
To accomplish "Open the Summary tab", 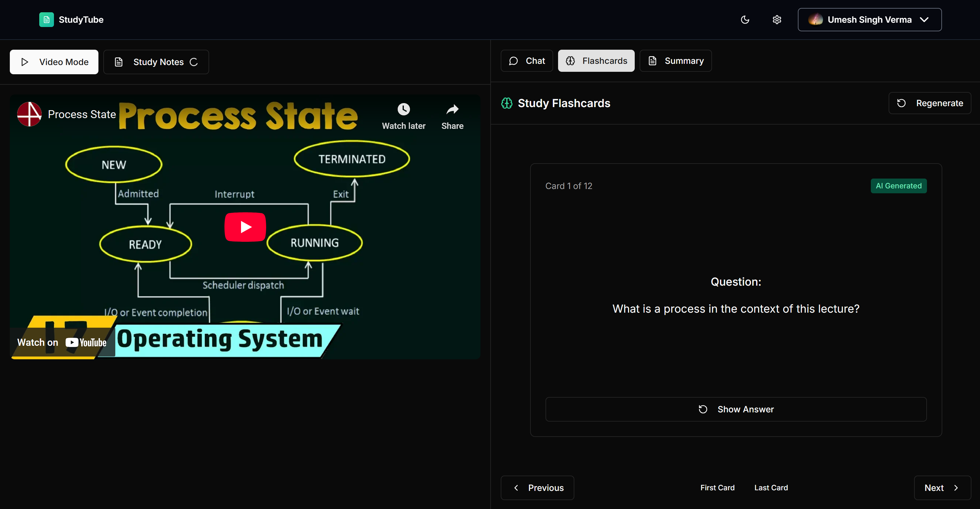I will tap(676, 61).
